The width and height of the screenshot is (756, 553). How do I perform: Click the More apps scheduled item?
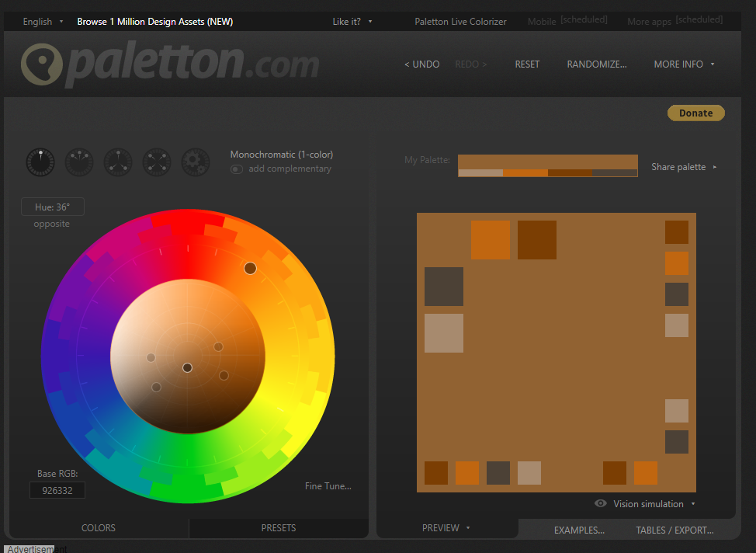click(675, 21)
